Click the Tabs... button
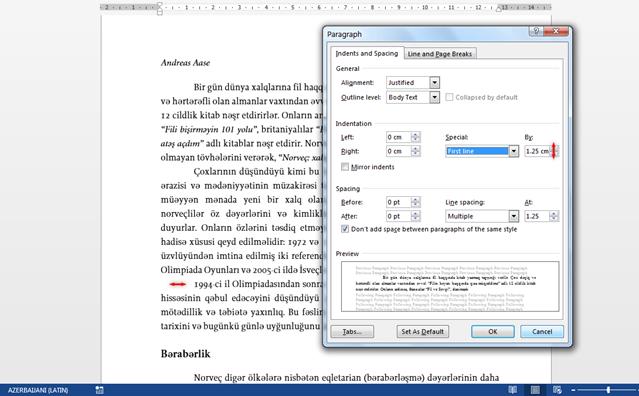639x396 pixels. pos(352,332)
